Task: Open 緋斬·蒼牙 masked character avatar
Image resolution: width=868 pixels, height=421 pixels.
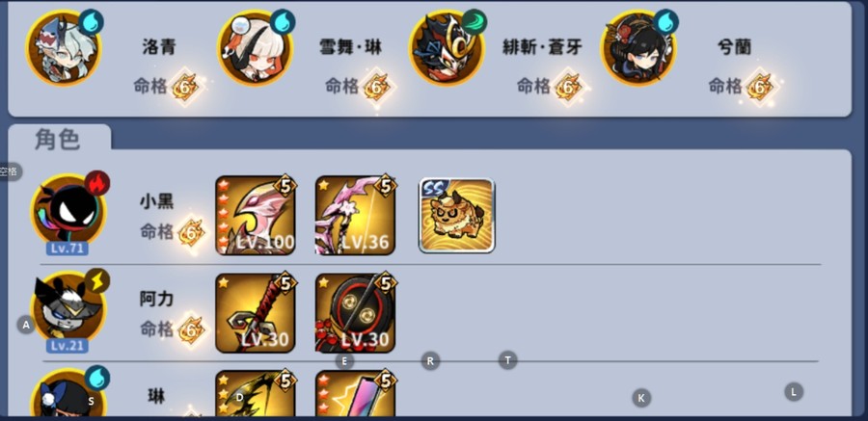Action: pyautogui.click(x=447, y=48)
